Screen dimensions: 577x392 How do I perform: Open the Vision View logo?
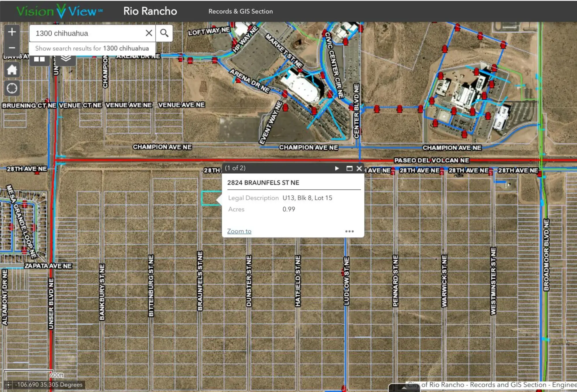[59, 11]
